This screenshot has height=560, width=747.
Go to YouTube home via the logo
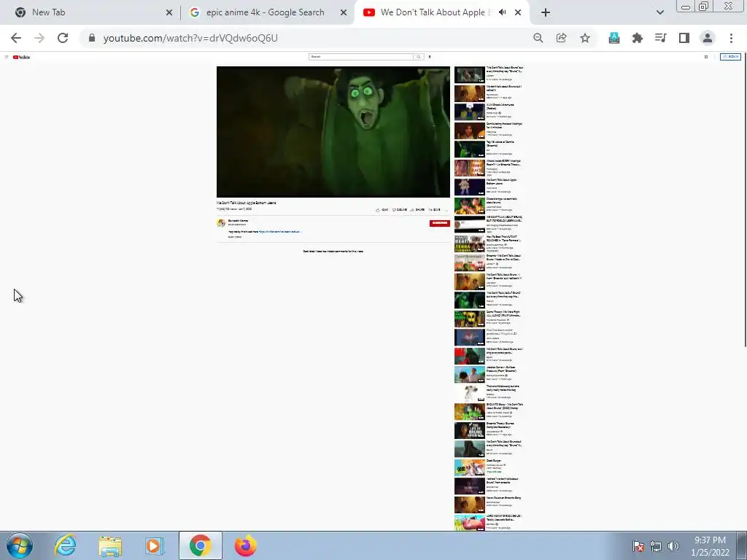[x=21, y=57]
